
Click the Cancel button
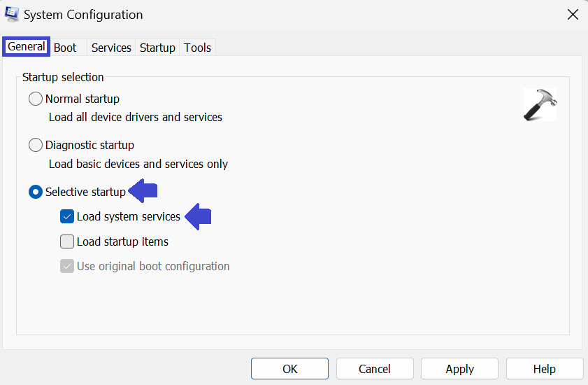click(x=375, y=369)
